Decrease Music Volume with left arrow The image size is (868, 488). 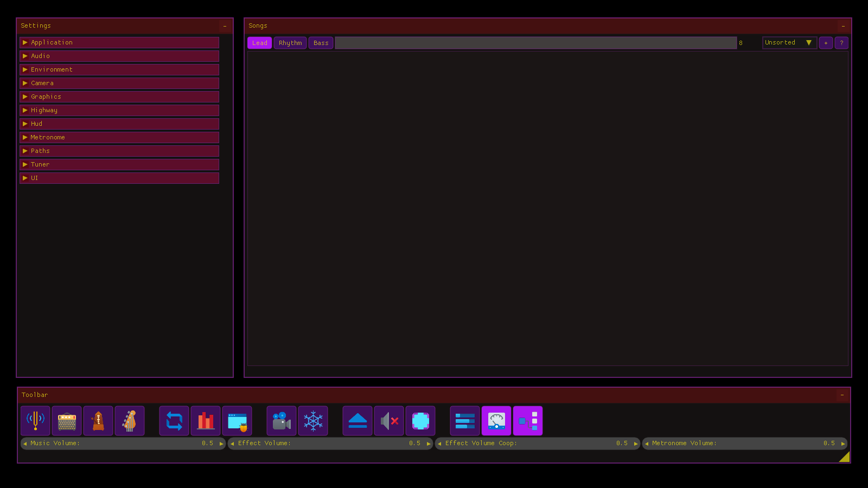[25, 444]
